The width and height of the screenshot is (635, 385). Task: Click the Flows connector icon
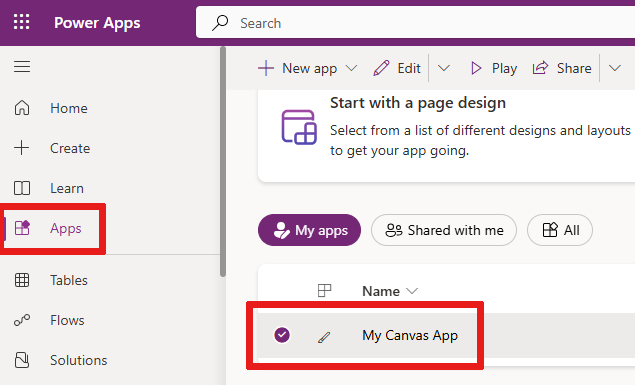[22, 320]
